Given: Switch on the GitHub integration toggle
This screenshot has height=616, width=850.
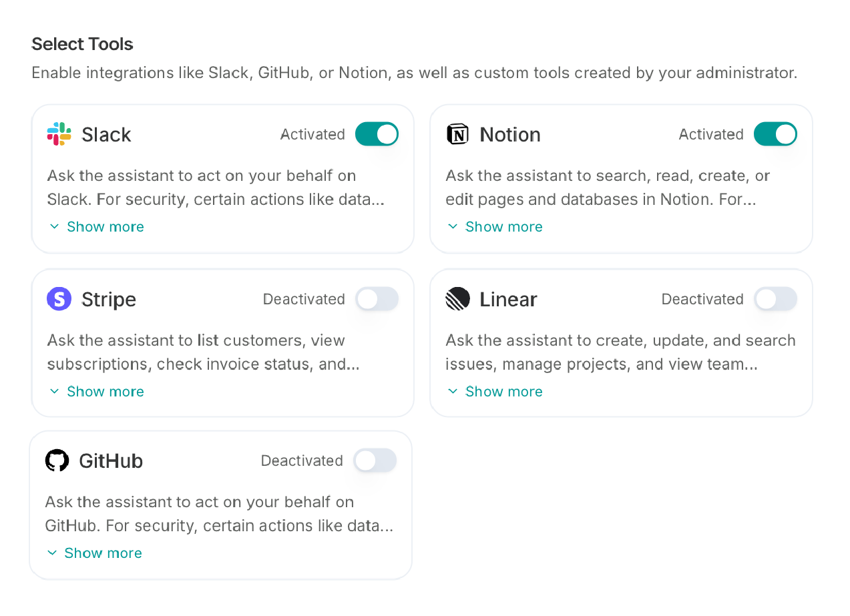Looking at the screenshot, I should [375, 460].
